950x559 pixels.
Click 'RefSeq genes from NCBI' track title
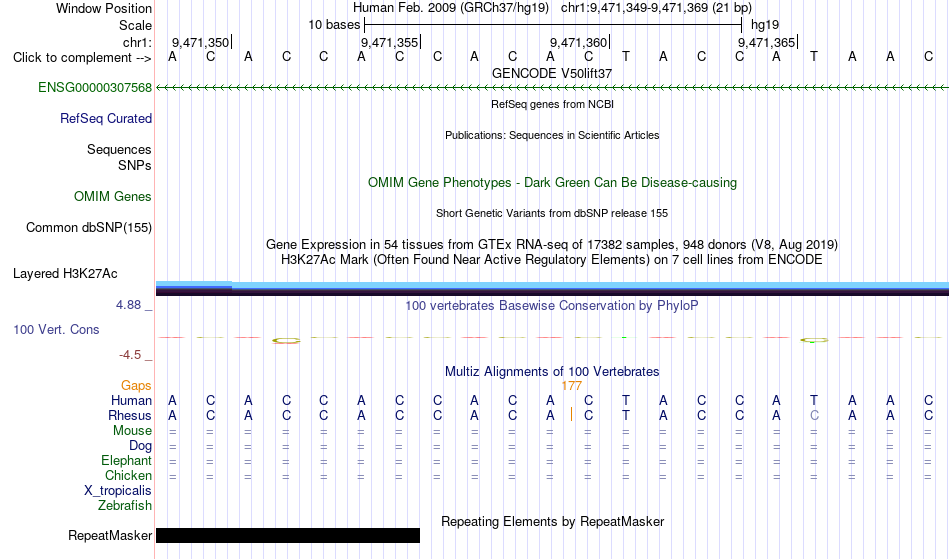pos(552,104)
